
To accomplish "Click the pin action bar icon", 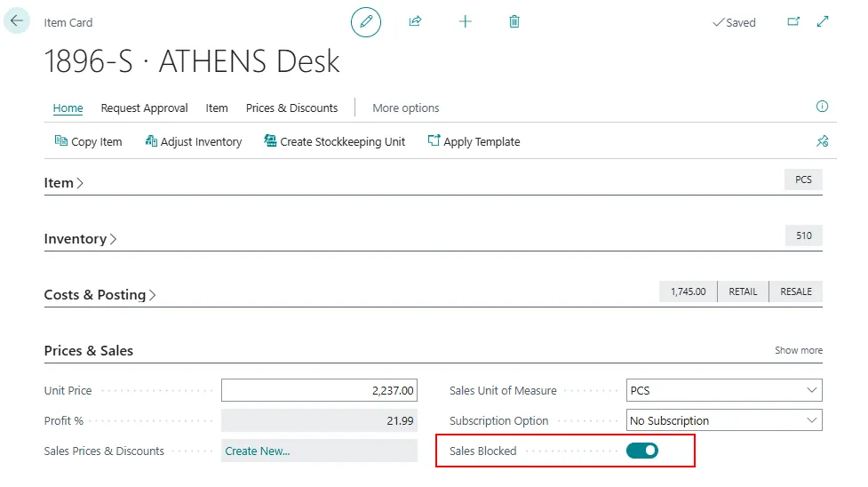I will click(x=822, y=141).
